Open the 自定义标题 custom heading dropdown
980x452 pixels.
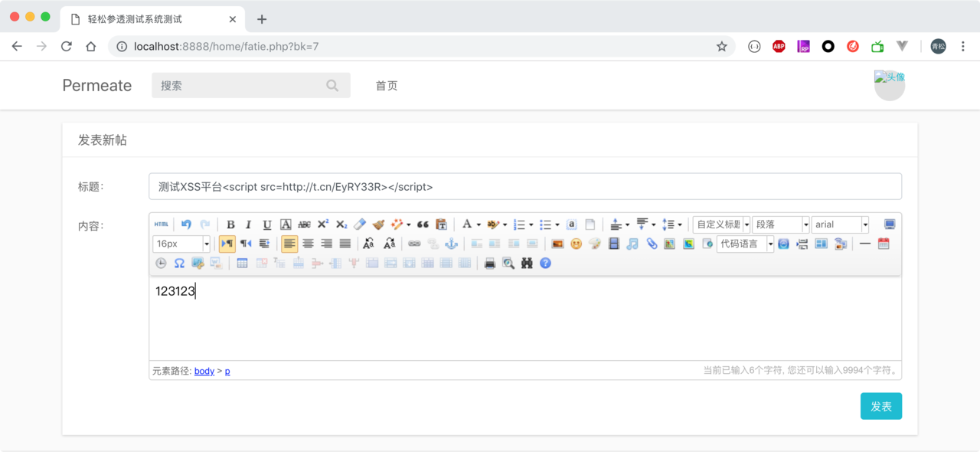click(x=721, y=224)
